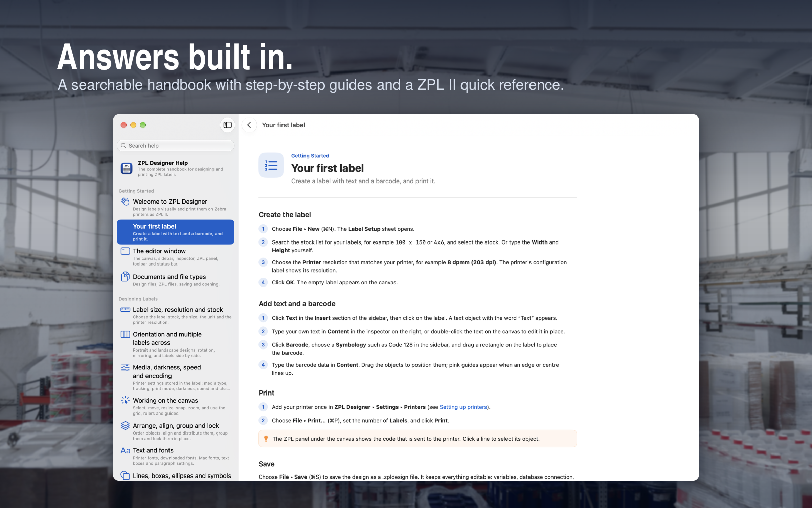Viewport: 812px width, 508px height.
Task: Click the ZPL Designer Help app icon
Action: (127, 168)
